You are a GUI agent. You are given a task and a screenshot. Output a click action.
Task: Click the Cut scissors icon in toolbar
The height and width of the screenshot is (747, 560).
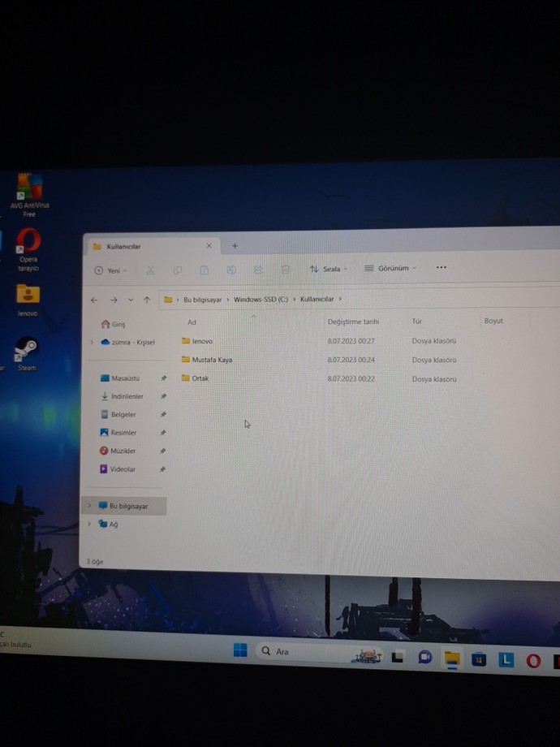point(150,270)
